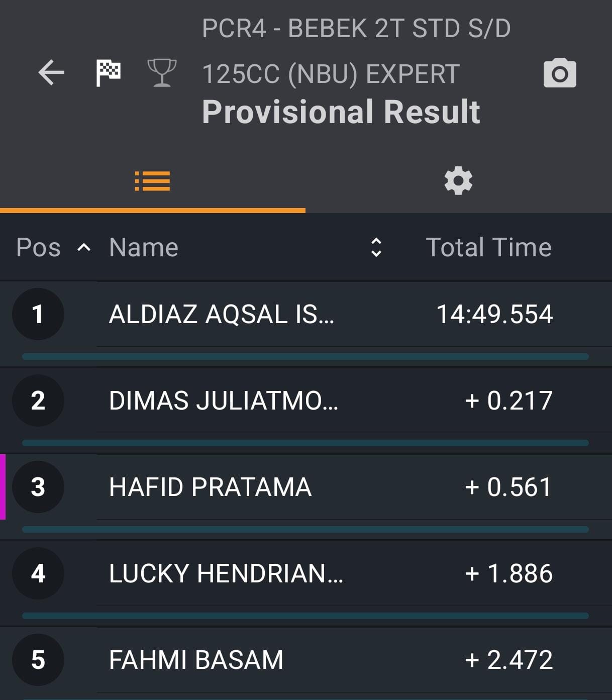Open the Name column sort selector
The image size is (612, 700).
pos(376,247)
